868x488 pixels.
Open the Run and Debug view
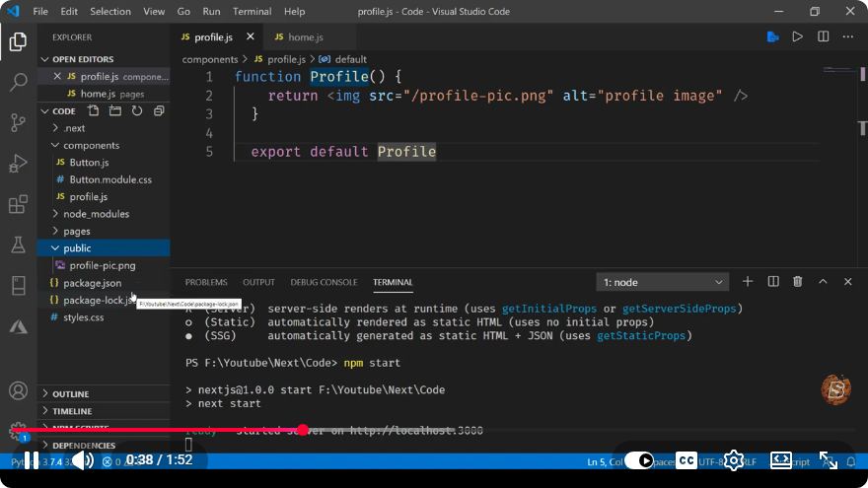pos(19,164)
